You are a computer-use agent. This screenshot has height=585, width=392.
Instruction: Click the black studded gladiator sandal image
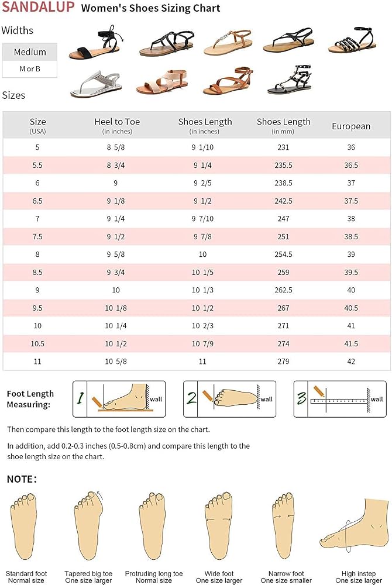tap(290, 80)
